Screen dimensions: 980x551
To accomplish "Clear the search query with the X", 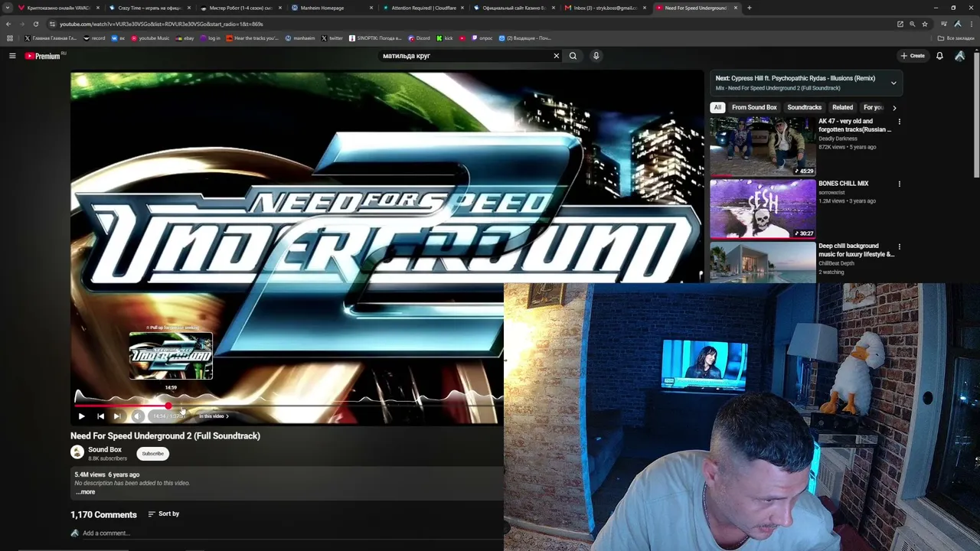I will point(557,56).
